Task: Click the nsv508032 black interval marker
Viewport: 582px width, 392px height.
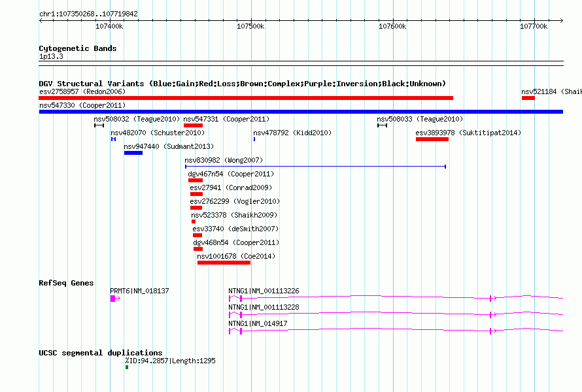Action: click(x=99, y=125)
